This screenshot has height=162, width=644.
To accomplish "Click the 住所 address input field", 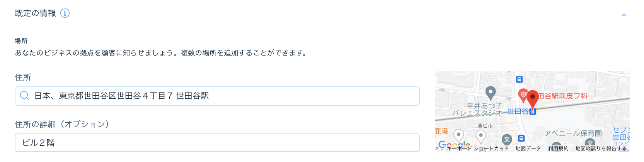I will [216, 96].
